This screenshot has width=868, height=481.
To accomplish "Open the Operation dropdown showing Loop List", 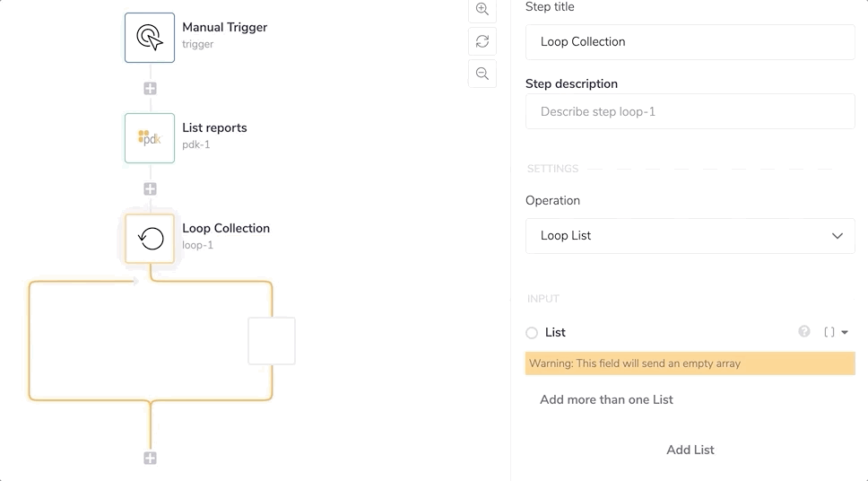I will tap(690, 236).
